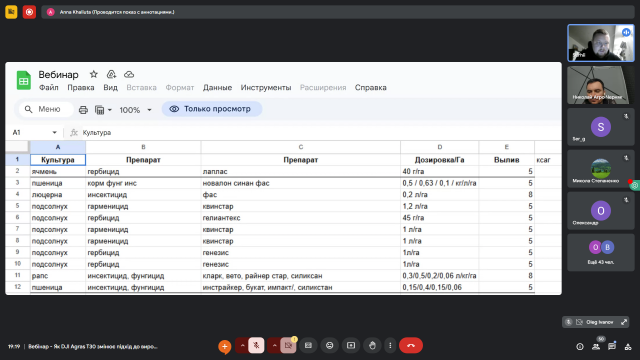Screen dimensions: 640x360
Task: Open the Данные menu
Action: (217, 87)
